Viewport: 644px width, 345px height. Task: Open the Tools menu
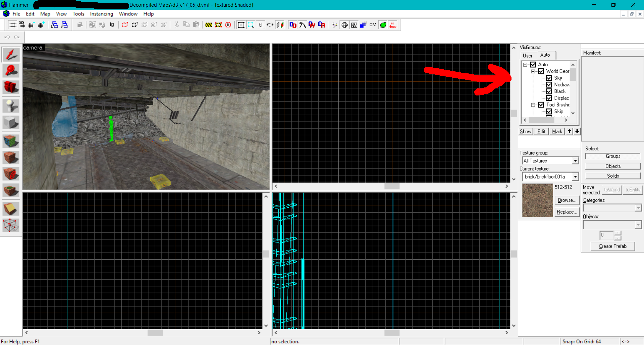point(78,14)
